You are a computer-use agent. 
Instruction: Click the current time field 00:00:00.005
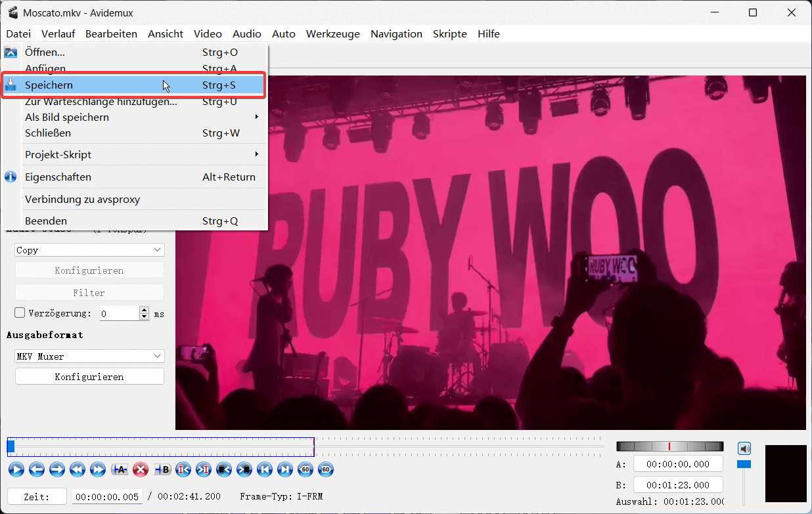107,497
